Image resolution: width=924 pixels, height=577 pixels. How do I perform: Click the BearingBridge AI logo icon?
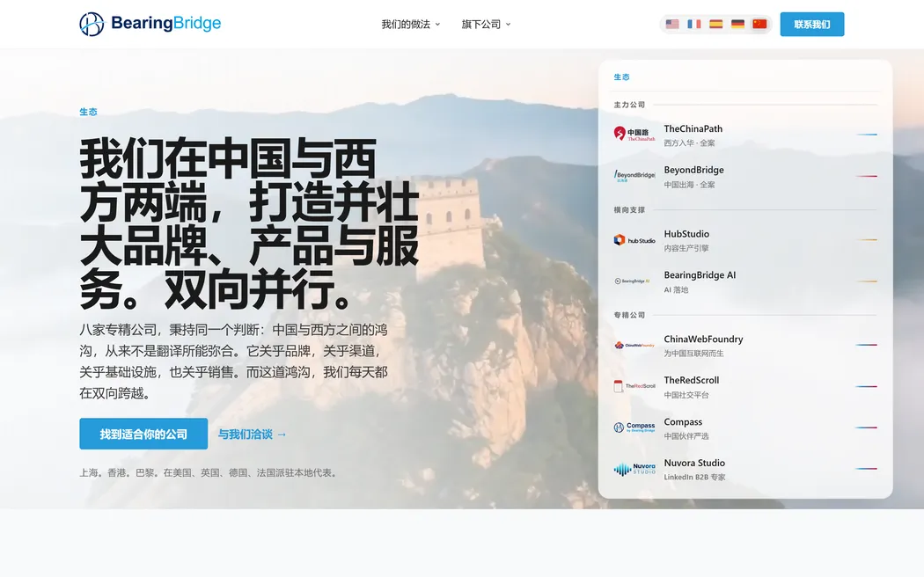point(633,281)
